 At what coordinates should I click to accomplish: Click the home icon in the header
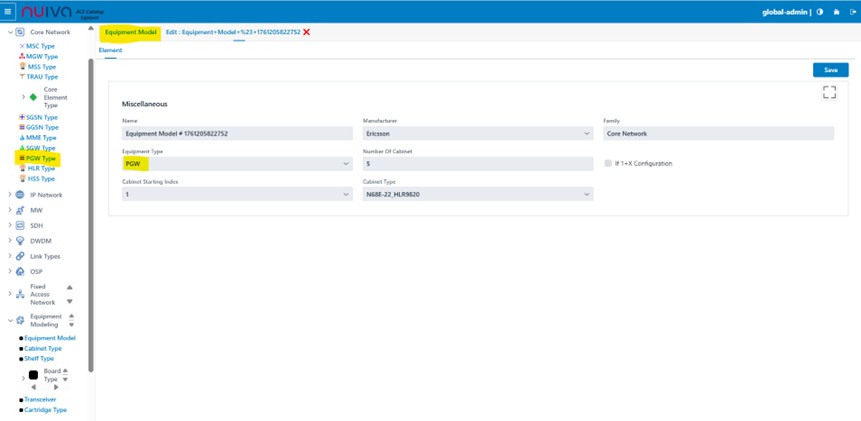pos(836,12)
